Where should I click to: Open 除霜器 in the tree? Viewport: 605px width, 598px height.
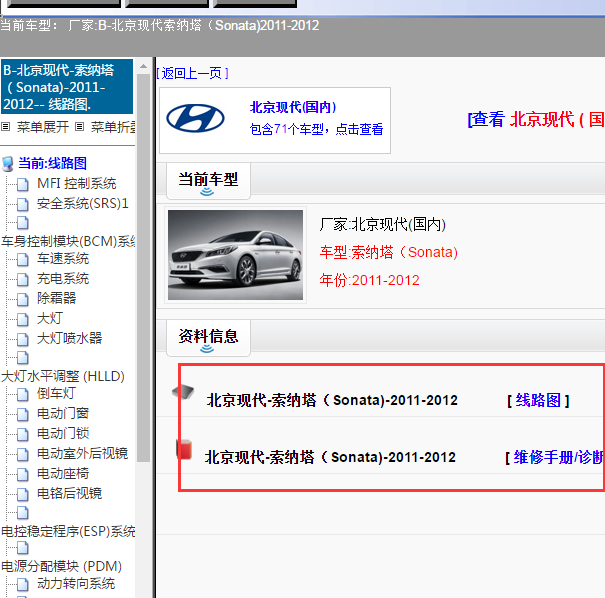(x=57, y=299)
